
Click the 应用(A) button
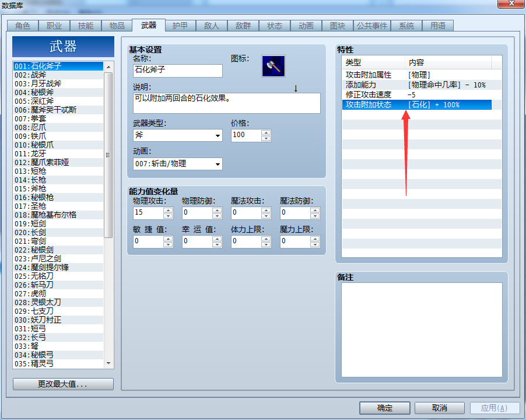pos(494,408)
